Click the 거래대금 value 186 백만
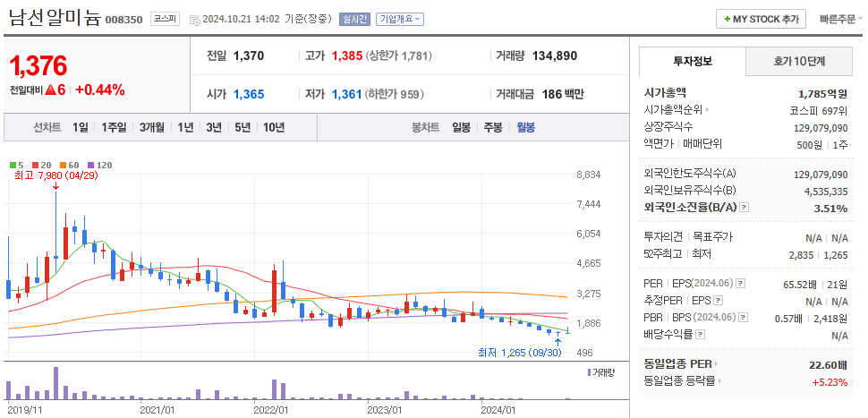Viewport: 868px width, 418px height. 563,95
